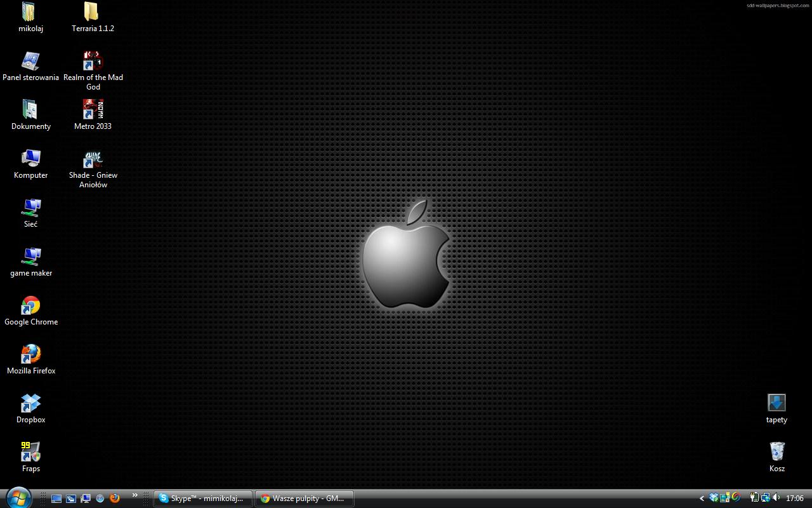Select the Fraps desktop shortcut

pyautogui.click(x=30, y=453)
